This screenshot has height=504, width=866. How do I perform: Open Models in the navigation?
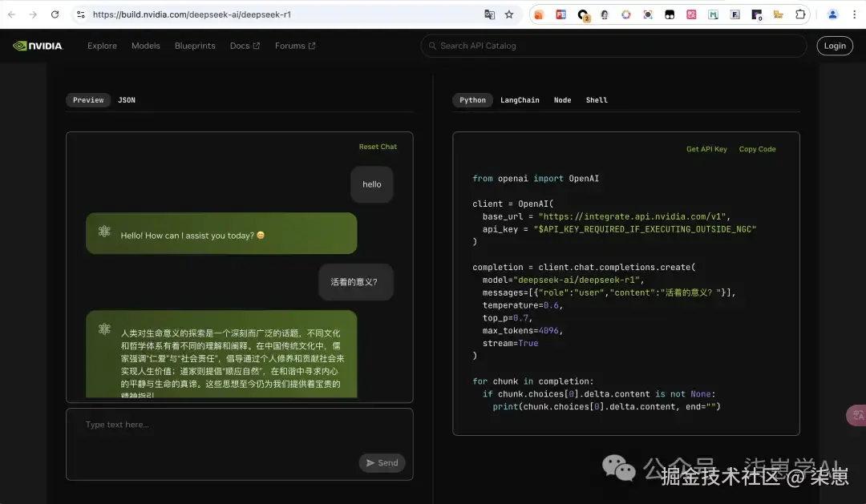(x=146, y=46)
